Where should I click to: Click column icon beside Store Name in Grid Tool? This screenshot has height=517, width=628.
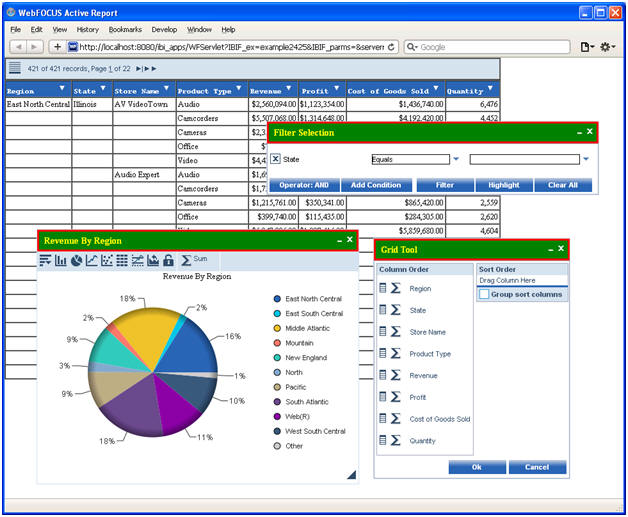(383, 331)
